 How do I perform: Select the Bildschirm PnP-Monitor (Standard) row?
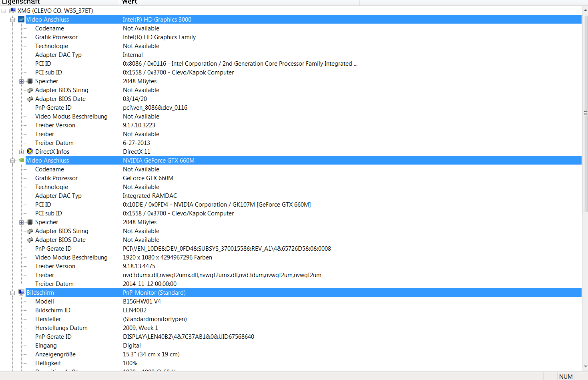[303, 292]
